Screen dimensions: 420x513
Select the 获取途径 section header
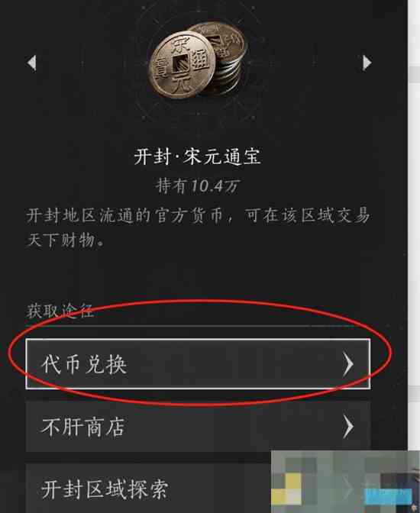pos(60,311)
